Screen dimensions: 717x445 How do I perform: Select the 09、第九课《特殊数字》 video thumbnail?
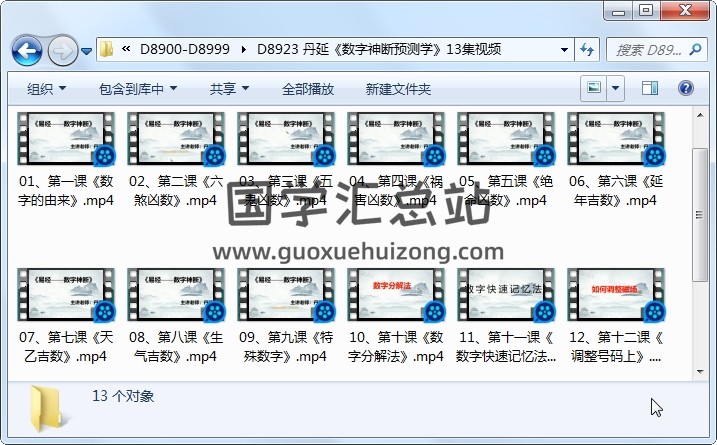point(286,295)
